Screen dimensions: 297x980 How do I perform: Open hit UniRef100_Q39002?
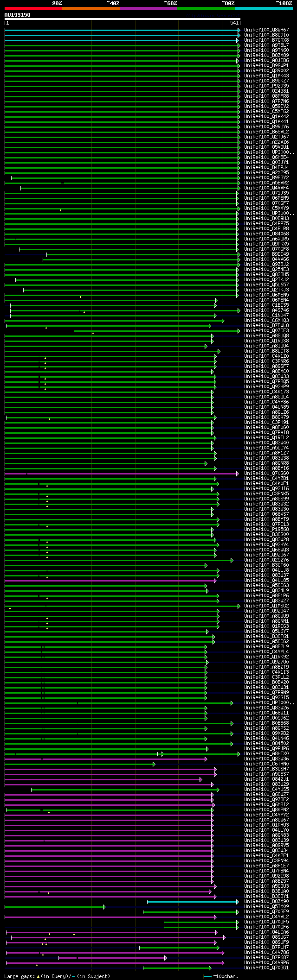[266, 70]
